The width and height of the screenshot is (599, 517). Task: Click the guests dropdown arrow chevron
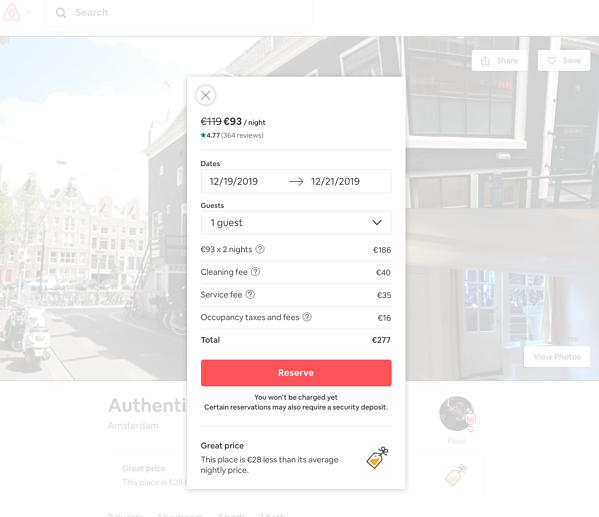377,222
